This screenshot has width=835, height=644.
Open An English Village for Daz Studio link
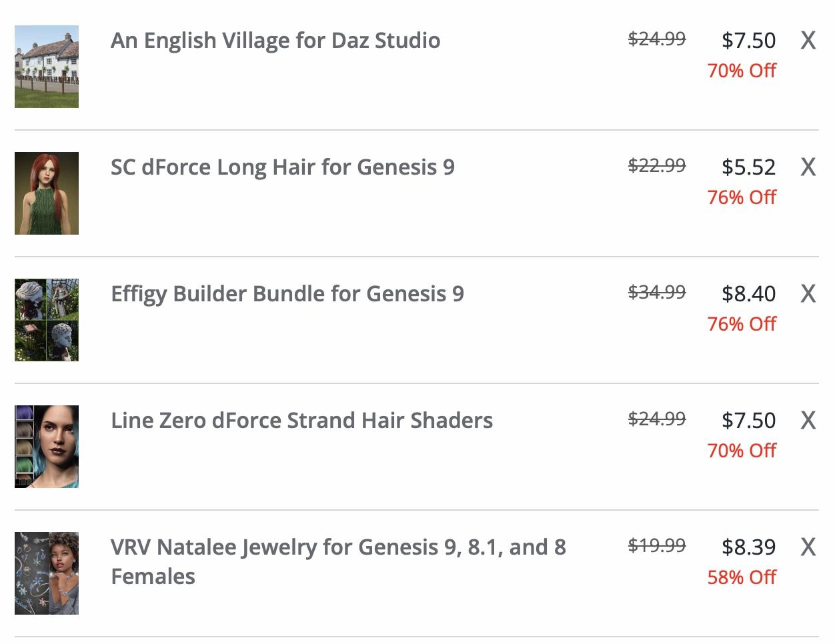pos(275,41)
